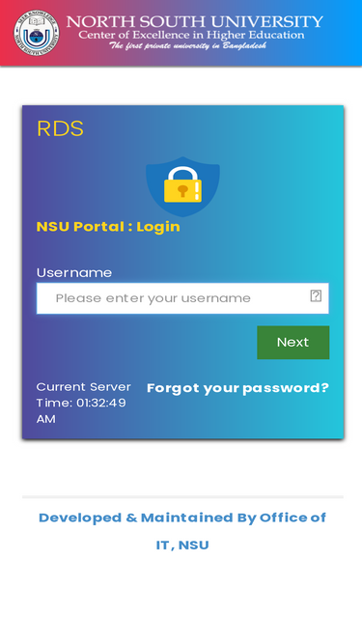This screenshot has height=644, width=362.
Task: Click the yellow padlock icon in the shield
Action: click(182, 184)
